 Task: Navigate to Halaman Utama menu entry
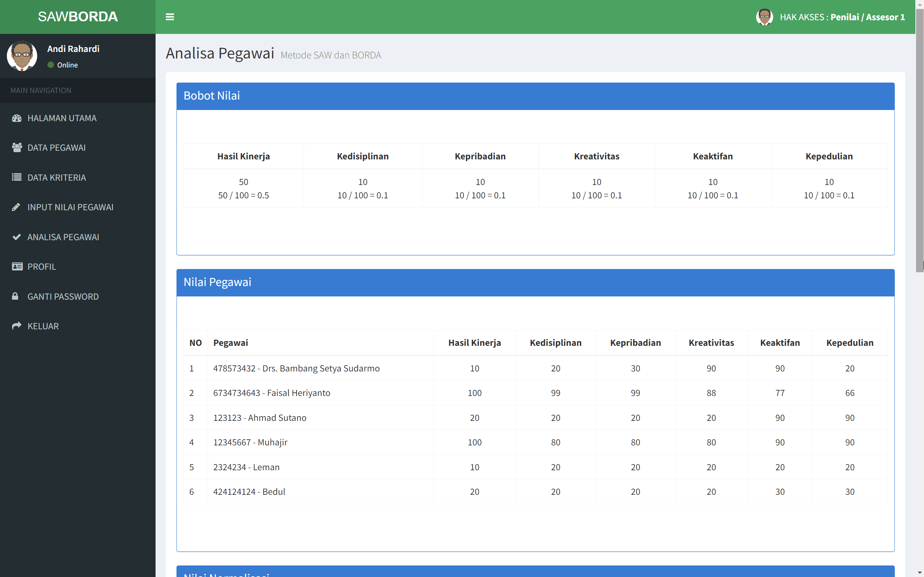point(62,118)
